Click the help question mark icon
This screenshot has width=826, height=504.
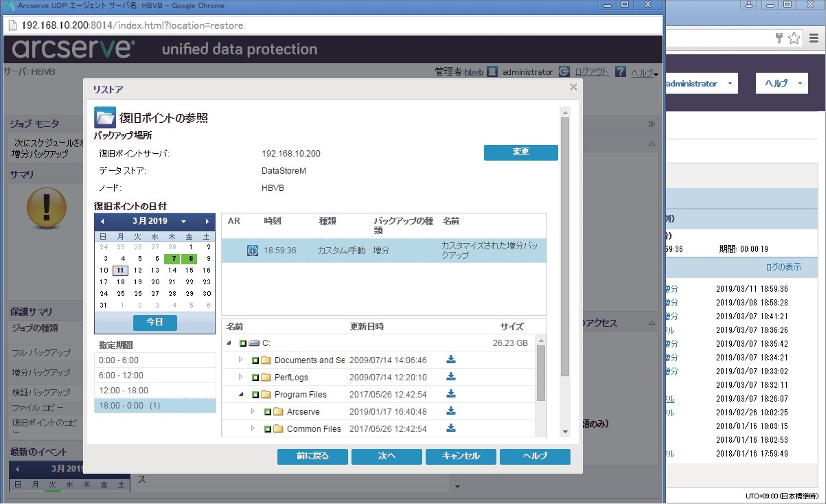pos(620,71)
